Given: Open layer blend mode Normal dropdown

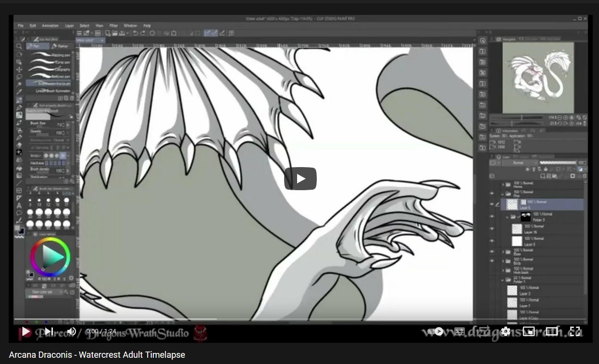Looking at the screenshot, I should 520,163.
